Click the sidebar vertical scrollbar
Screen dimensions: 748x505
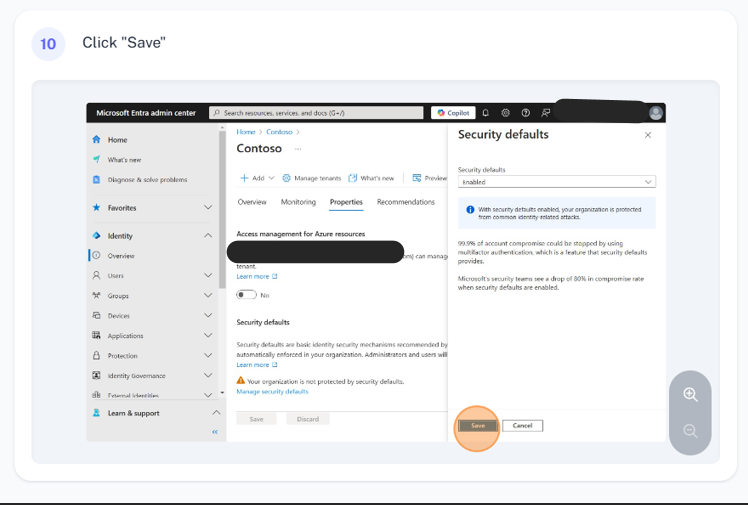point(222,210)
